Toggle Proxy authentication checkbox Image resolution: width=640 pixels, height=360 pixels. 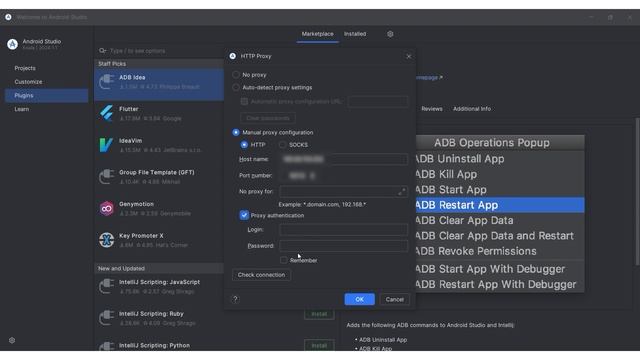(x=244, y=215)
